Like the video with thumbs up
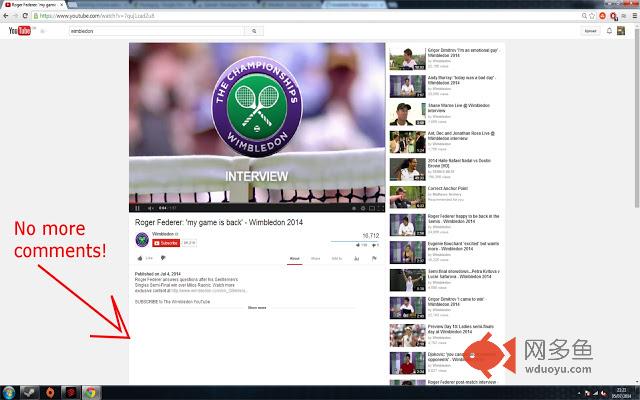640x400 pixels. [x=140, y=258]
